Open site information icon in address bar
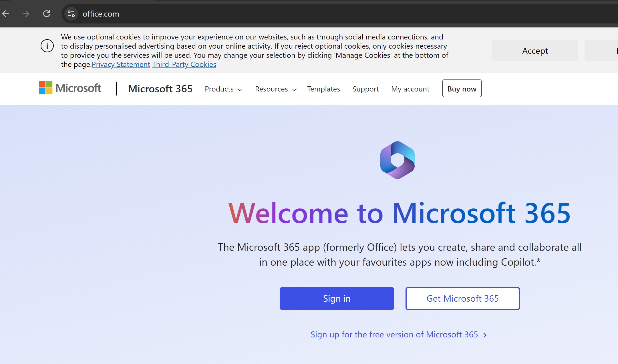This screenshot has height=364, width=618. pos(71,14)
